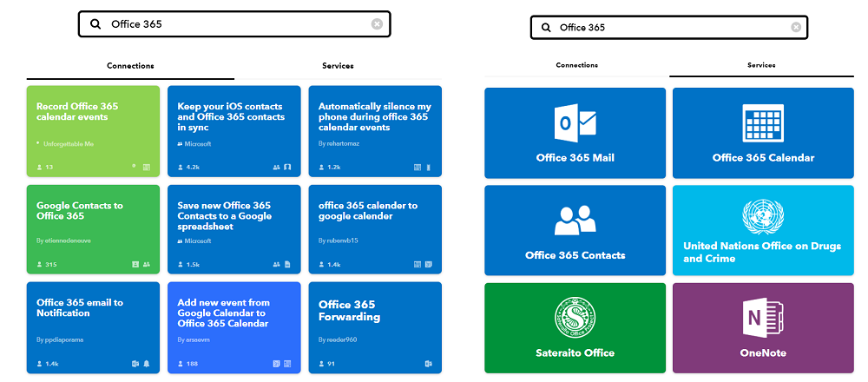This screenshot has width=868, height=382.
Task: Click the Office 365 Calendar grid logo
Action: (x=763, y=122)
